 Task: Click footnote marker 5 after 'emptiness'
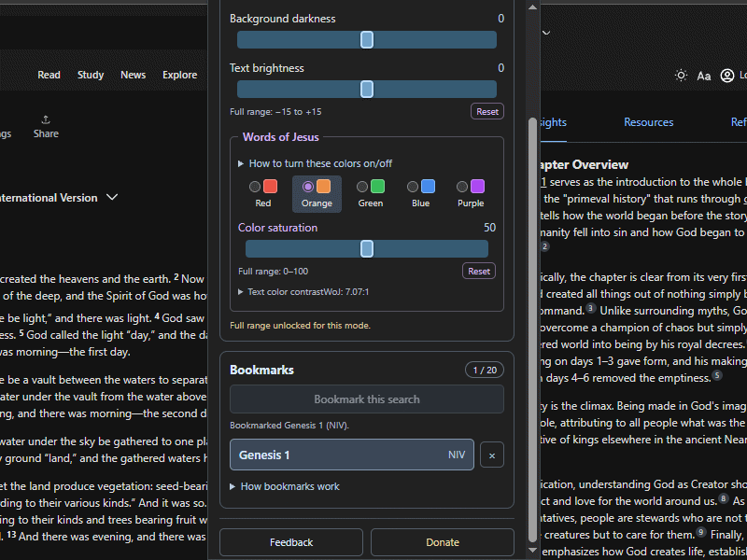[x=717, y=376]
